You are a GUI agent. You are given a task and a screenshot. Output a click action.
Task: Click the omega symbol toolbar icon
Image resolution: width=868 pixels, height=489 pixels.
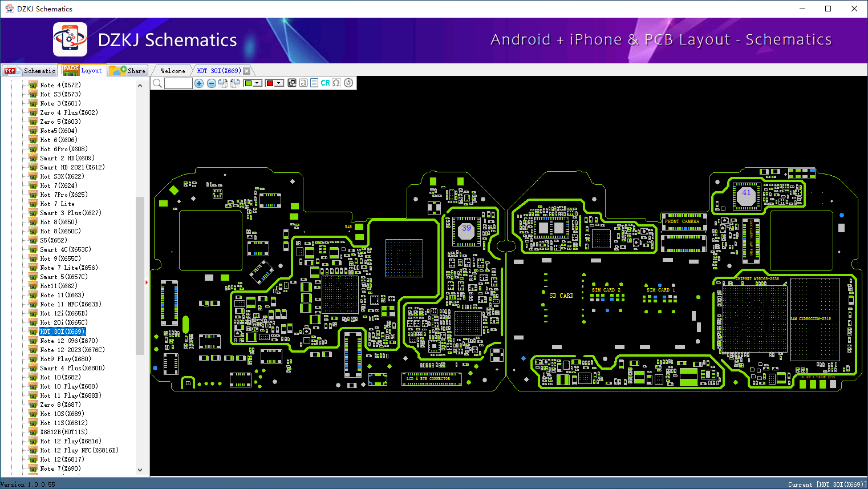click(336, 83)
